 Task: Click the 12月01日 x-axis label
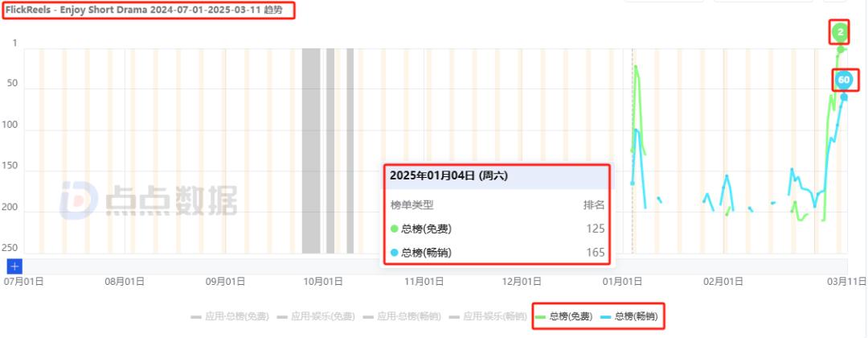click(522, 281)
